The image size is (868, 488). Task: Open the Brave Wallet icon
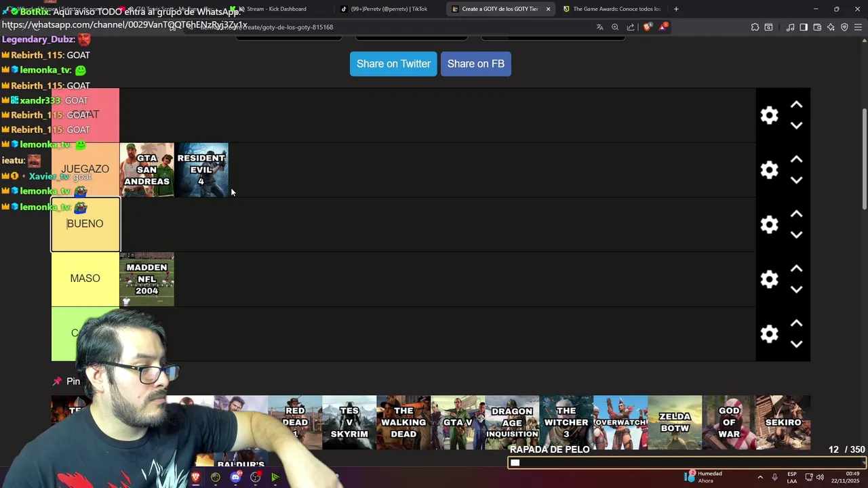click(817, 27)
